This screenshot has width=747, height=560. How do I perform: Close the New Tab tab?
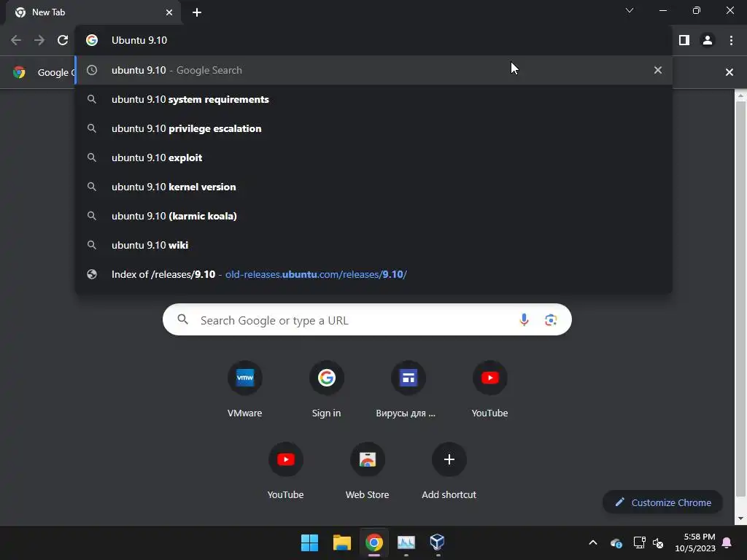pos(169,12)
